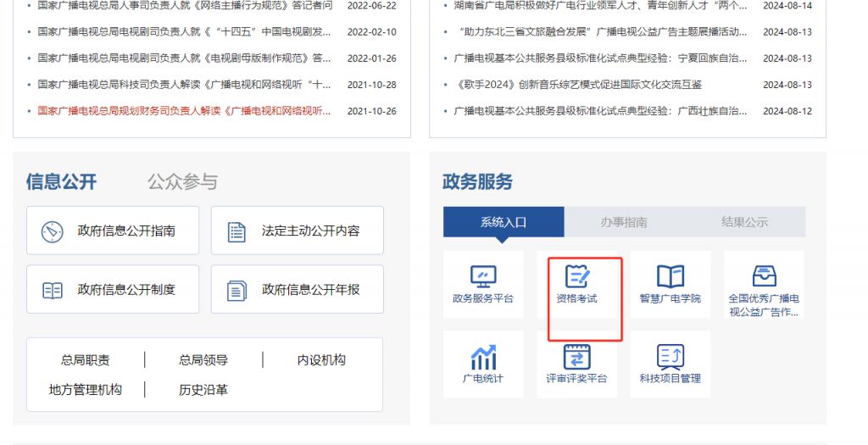
Task: Open 《歌手2024》创新音乐综艺模式 news item
Action: pyautogui.click(x=578, y=85)
